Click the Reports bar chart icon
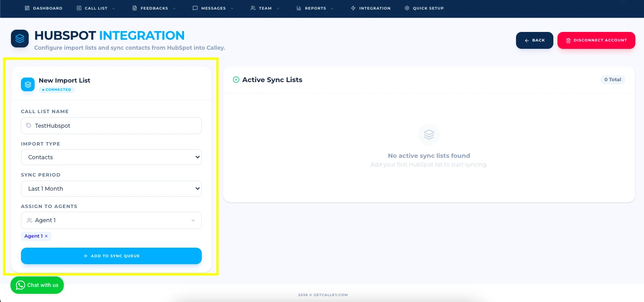The height and width of the screenshot is (302, 644). coord(299,8)
